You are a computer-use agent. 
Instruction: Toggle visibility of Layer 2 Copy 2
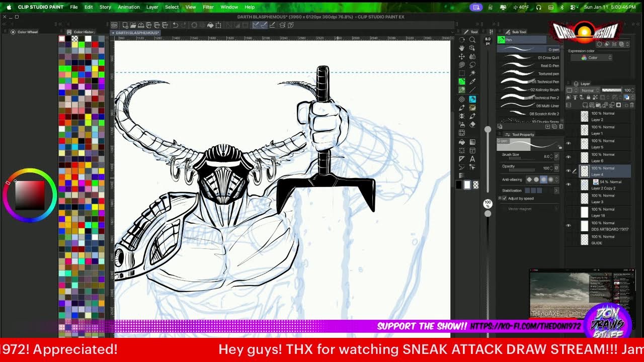[569, 185]
